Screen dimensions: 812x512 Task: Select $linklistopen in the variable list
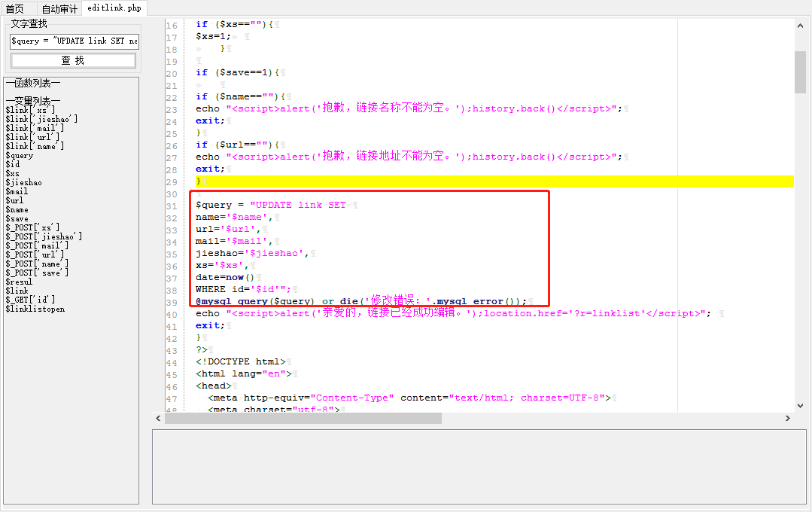(35, 309)
